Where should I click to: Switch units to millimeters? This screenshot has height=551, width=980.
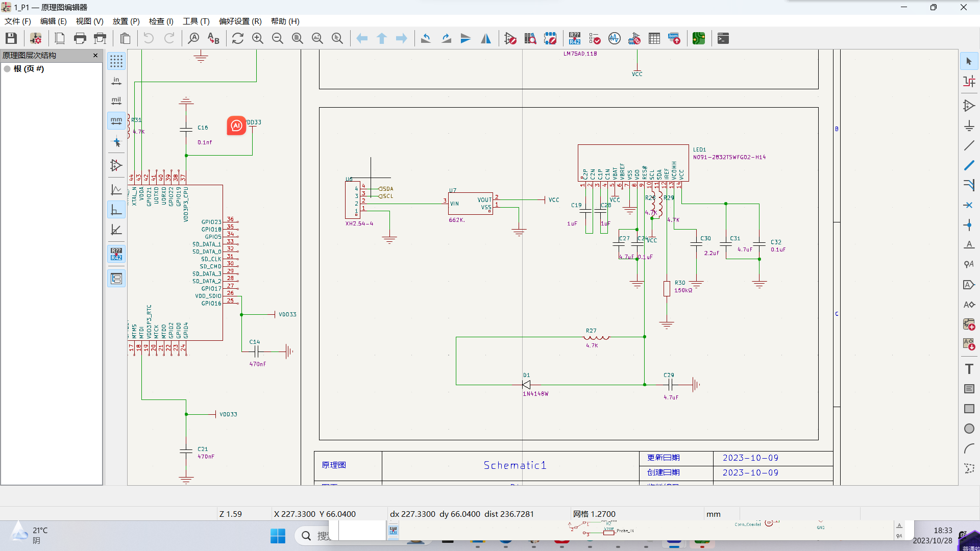click(x=116, y=121)
